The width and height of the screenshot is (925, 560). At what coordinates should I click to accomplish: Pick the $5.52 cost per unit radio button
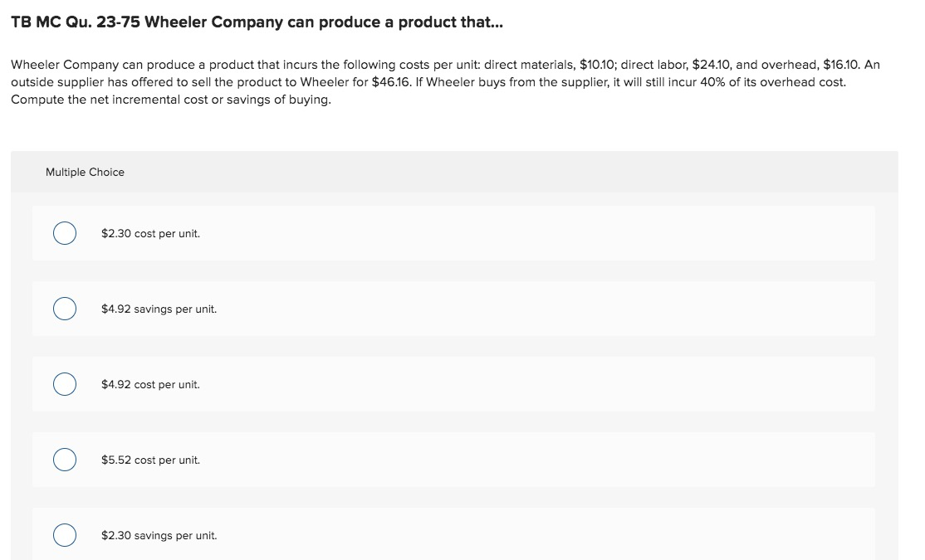(65, 460)
